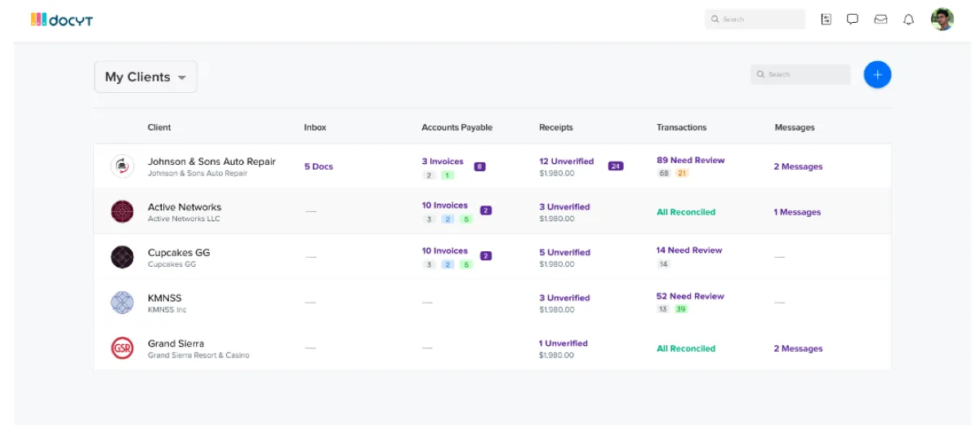
Task: Click the Docyt logo
Action: tap(62, 20)
